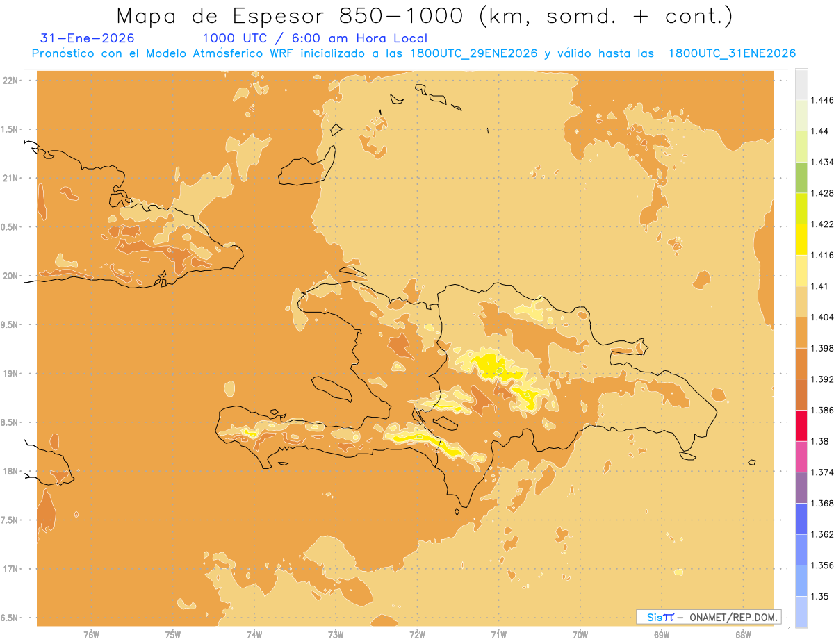Click the colorbar label '1.38'
Viewport: 834px width, 644px height.
click(820, 441)
